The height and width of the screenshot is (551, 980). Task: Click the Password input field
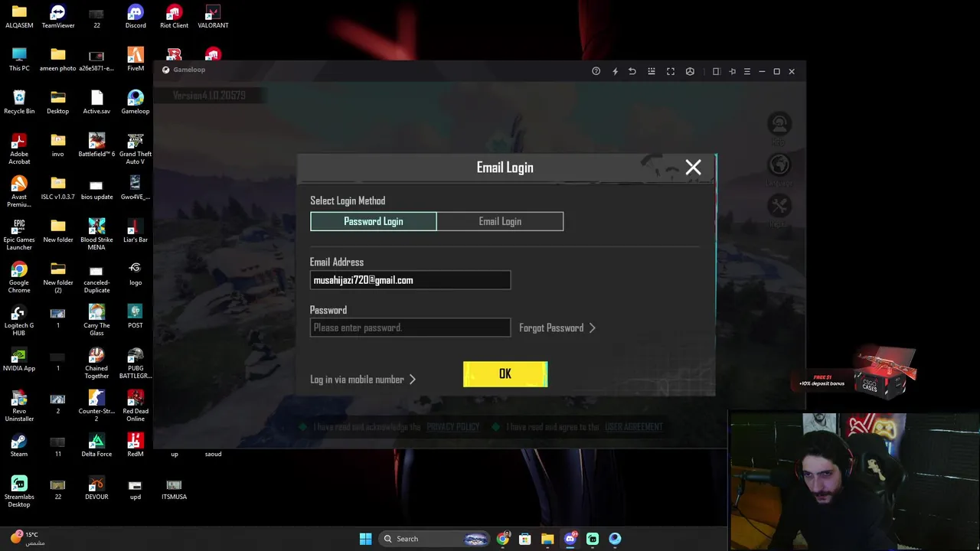coord(410,328)
